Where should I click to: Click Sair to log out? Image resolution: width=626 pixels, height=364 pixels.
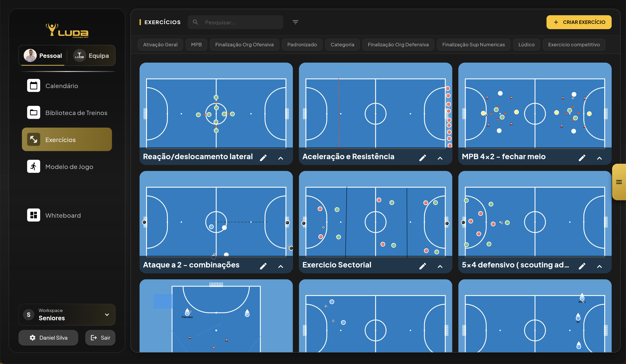pos(100,338)
